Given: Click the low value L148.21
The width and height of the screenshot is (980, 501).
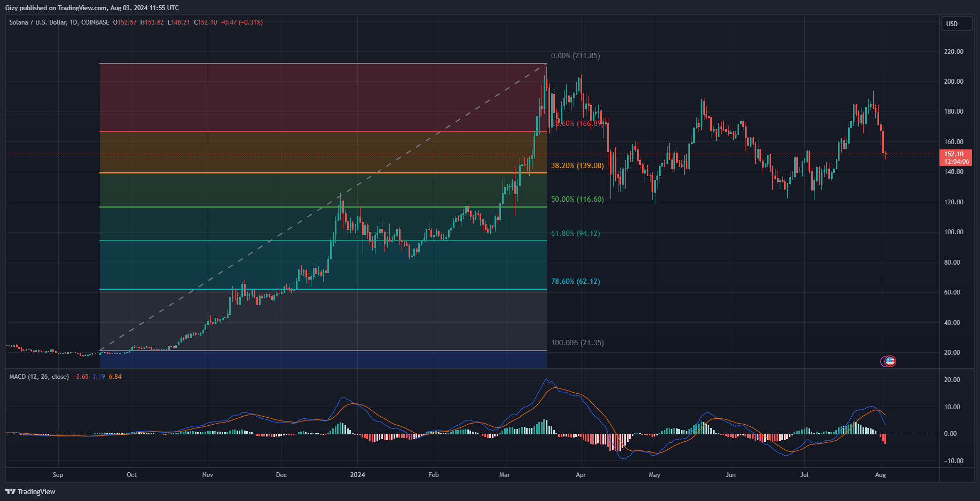Looking at the screenshot, I should (178, 22).
